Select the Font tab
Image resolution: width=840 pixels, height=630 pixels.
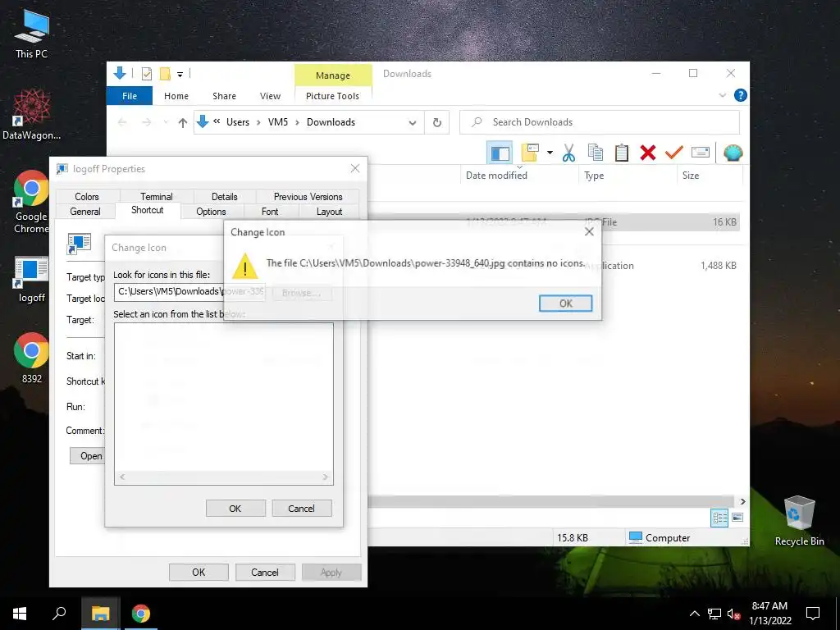pos(270,212)
